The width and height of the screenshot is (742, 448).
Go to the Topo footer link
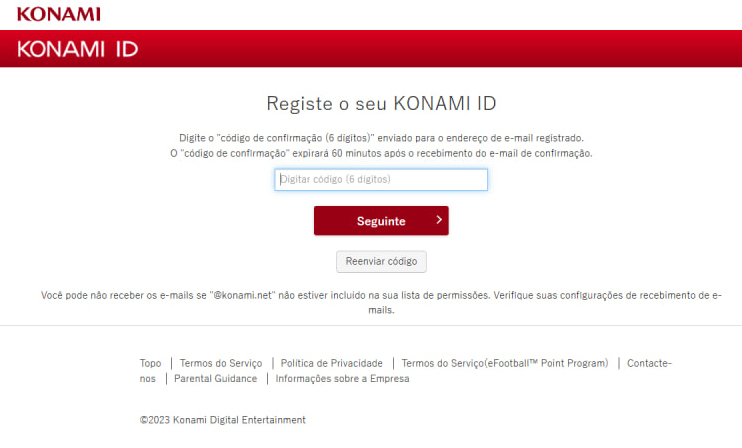(x=150, y=364)
